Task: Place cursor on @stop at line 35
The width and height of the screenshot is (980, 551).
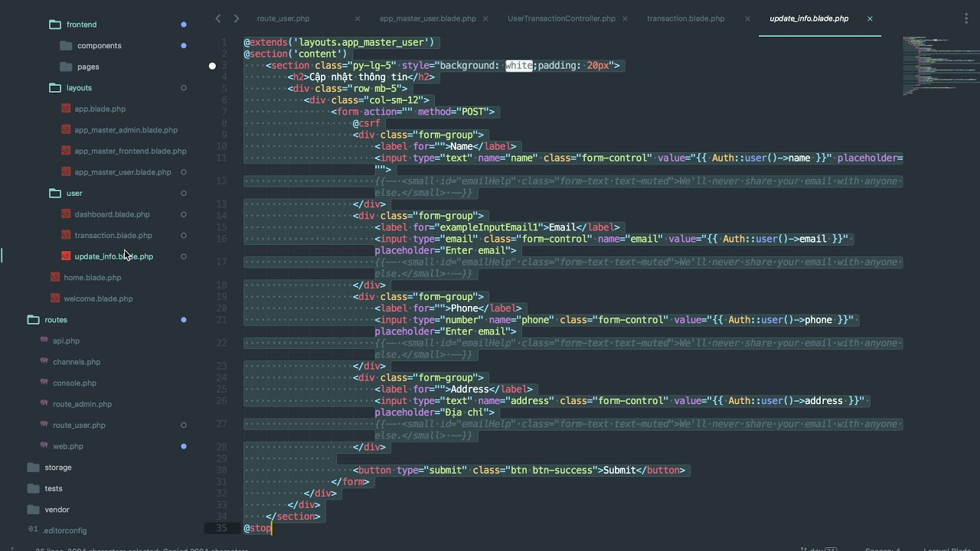Action: click(258, 528)
